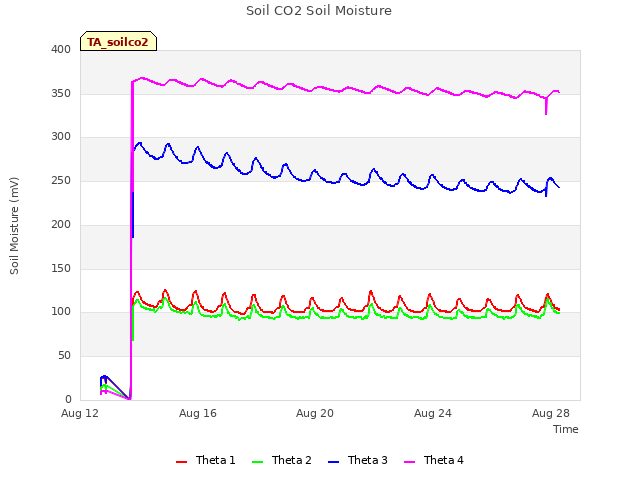Click the 300 y-axis tick label
The width and height of the screenshot is (640, 480).
(x=61, y=137)
